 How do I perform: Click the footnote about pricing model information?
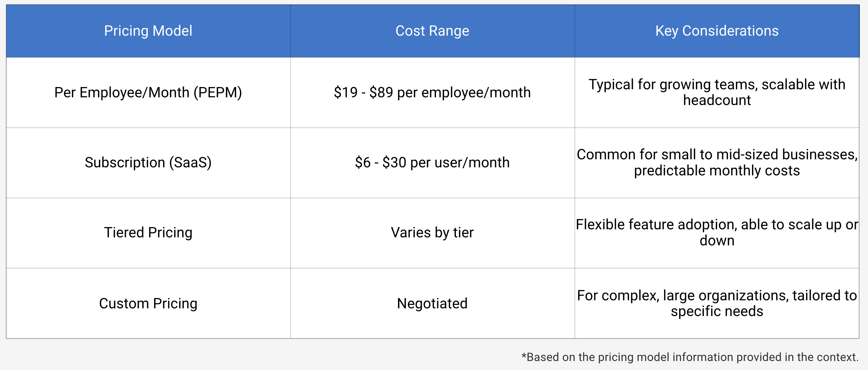pyautogui.click(x=690, y=357)
